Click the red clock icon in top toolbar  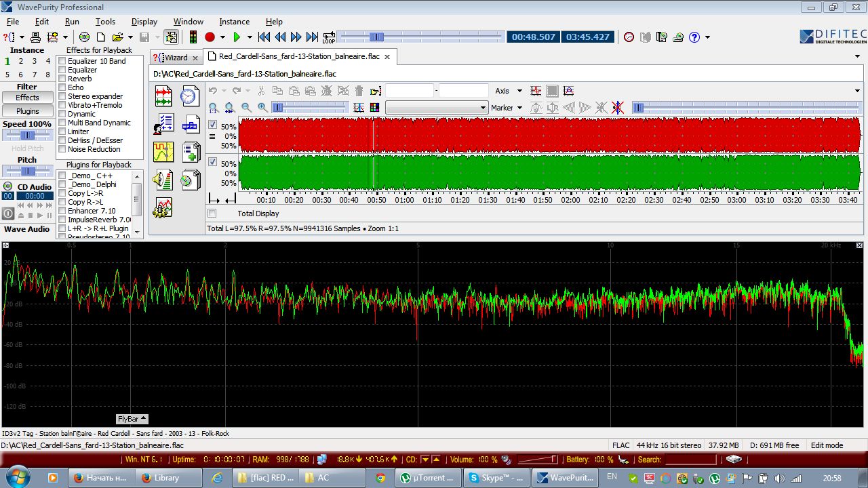pos(629,37)
